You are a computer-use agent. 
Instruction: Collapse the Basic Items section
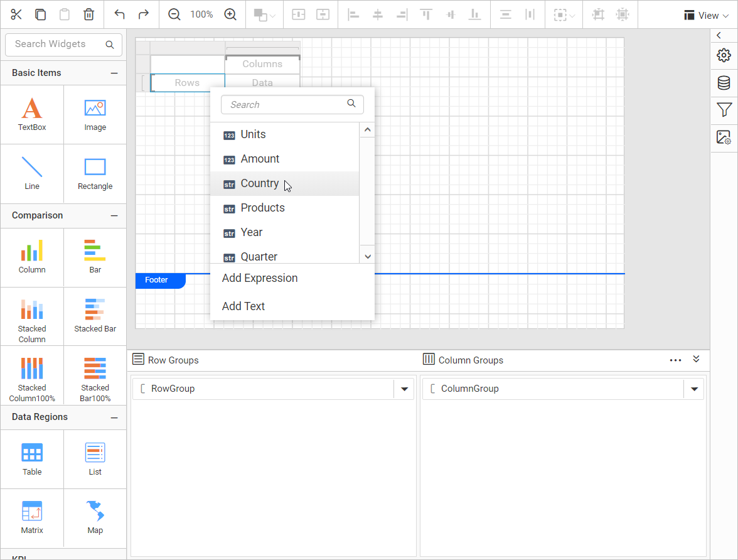[114, 73]
